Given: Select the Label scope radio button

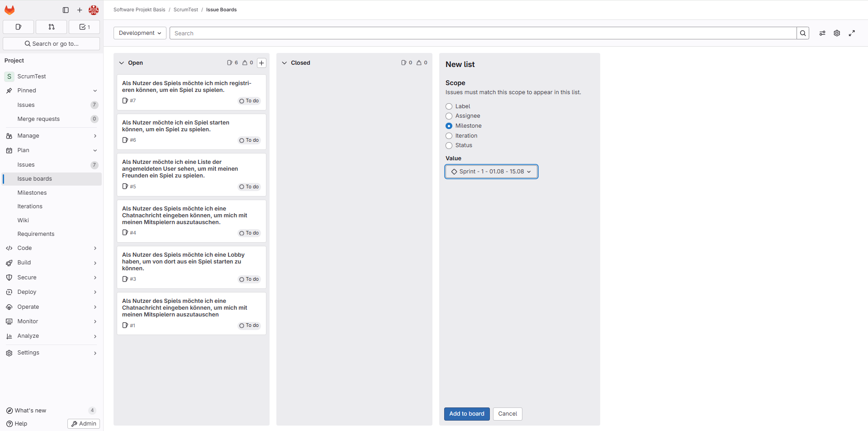Looking at the screenshot, I should 449,106.
